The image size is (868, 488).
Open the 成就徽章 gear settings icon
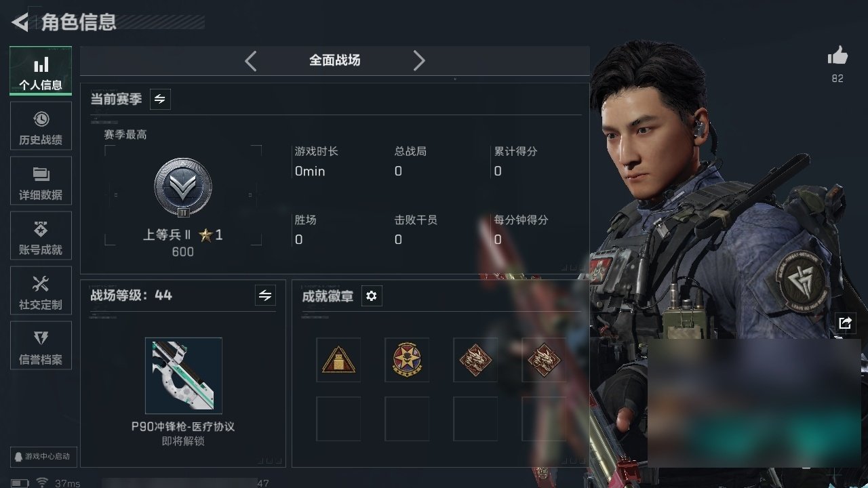tap(371, 296)
